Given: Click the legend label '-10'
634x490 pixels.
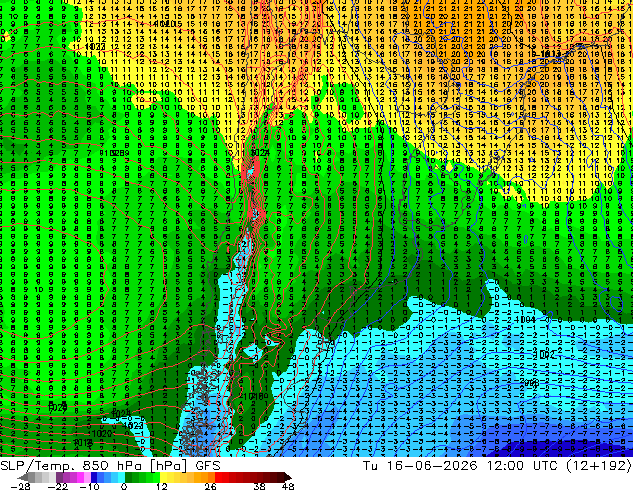Looking at the screenshot, I should 89,486.
